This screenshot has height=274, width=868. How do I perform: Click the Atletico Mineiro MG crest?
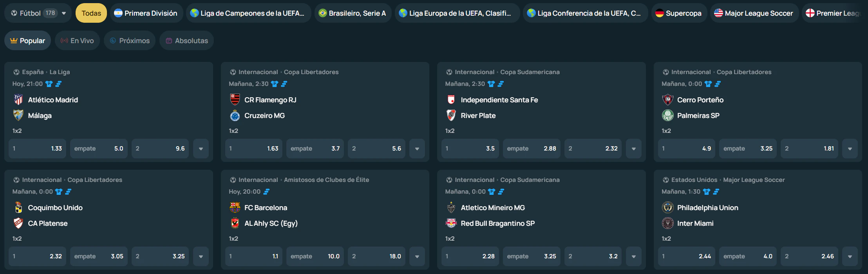pyautogui.click(x=451, y=207)
